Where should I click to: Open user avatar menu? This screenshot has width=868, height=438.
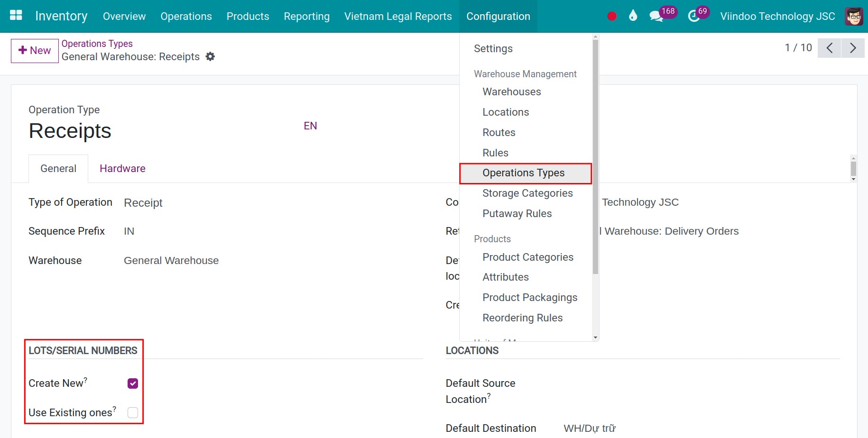tap(854, 16)
